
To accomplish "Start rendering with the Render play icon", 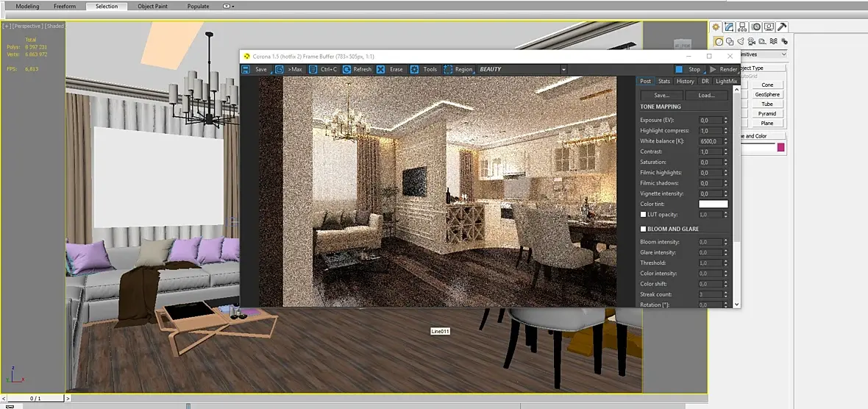I will coord(713,69).
